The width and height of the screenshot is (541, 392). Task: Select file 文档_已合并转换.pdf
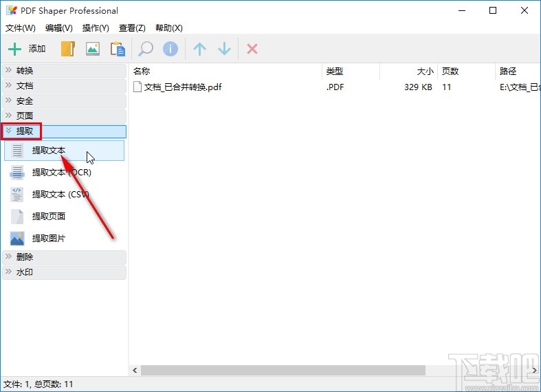pos(183,87)
